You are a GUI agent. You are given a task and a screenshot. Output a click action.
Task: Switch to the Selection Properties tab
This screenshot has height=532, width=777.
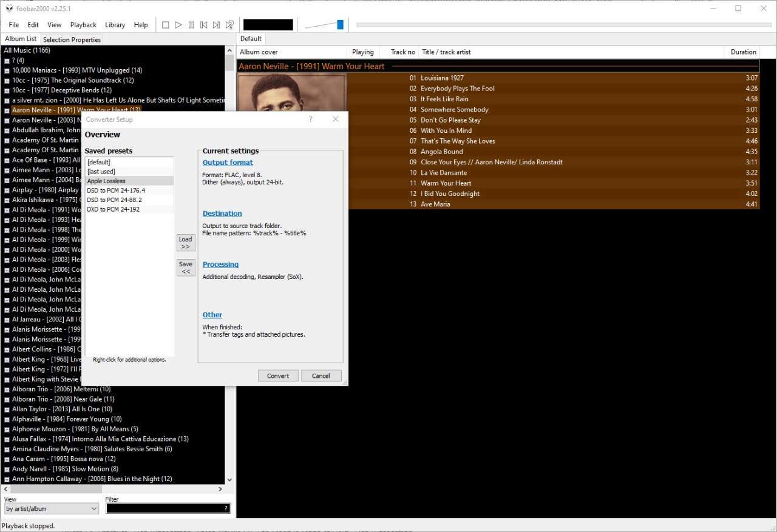(72, 39)
